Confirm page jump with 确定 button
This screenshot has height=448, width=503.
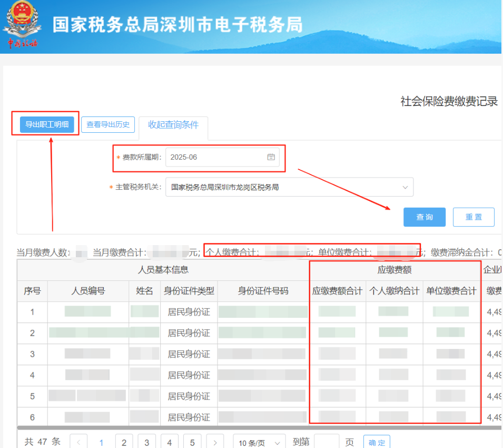[x=377, y=443]
